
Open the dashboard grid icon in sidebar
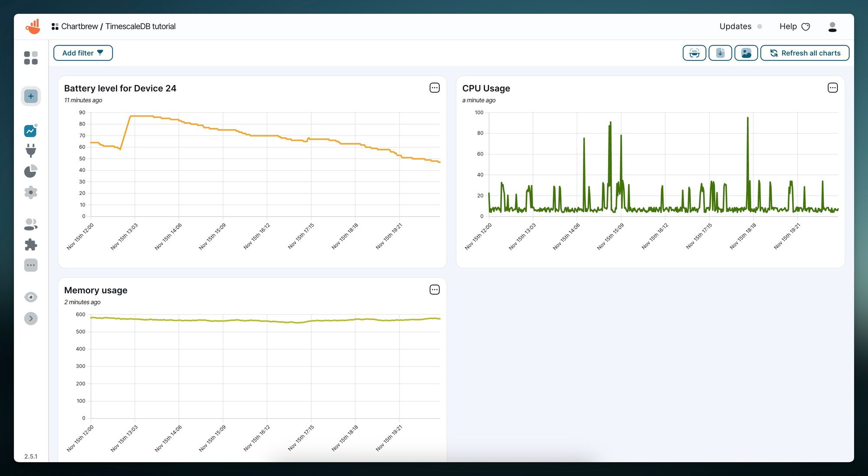31,58
